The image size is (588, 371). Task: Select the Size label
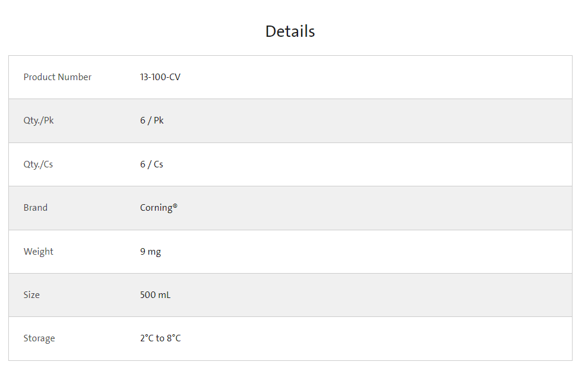[31, 295]
